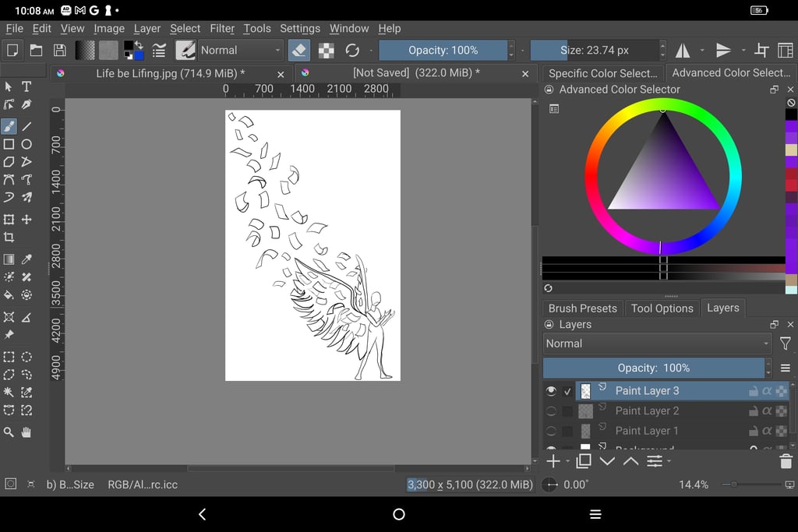Expand the add-layer plus arrow menu
Viewport: 798px width, 532px height.
[x=567, y=461]
